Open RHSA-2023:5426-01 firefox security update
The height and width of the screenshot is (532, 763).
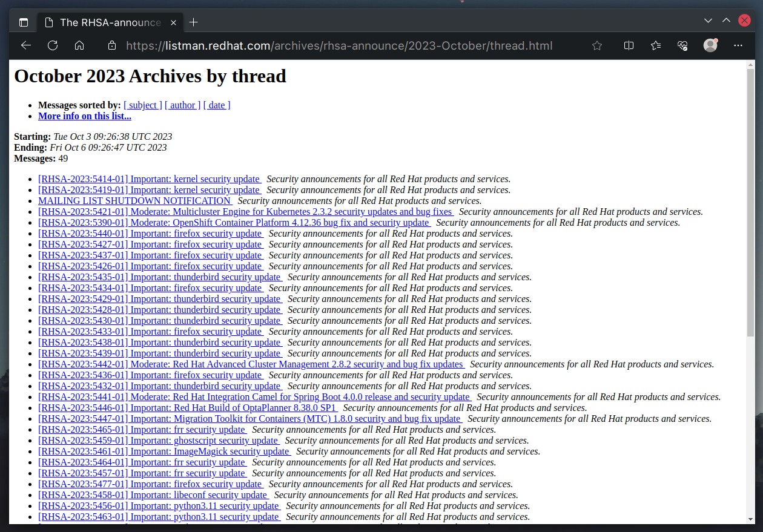[x=151, y=266]
